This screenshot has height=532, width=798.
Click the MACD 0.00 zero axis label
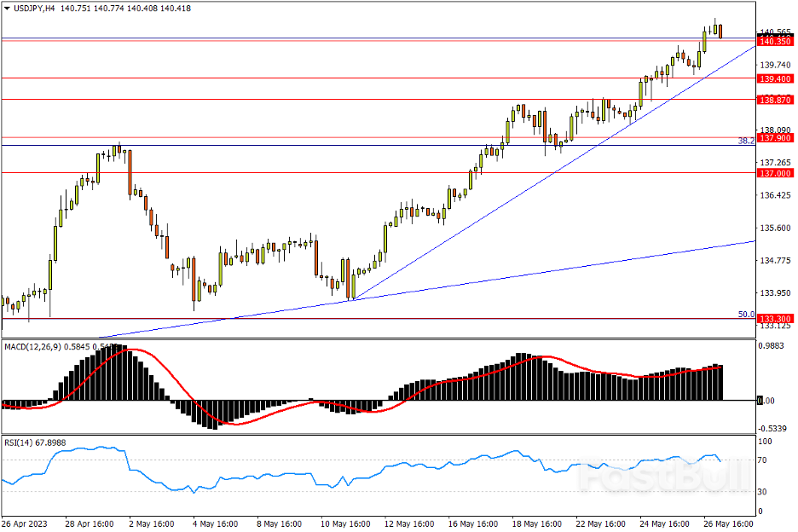point(767,401)
